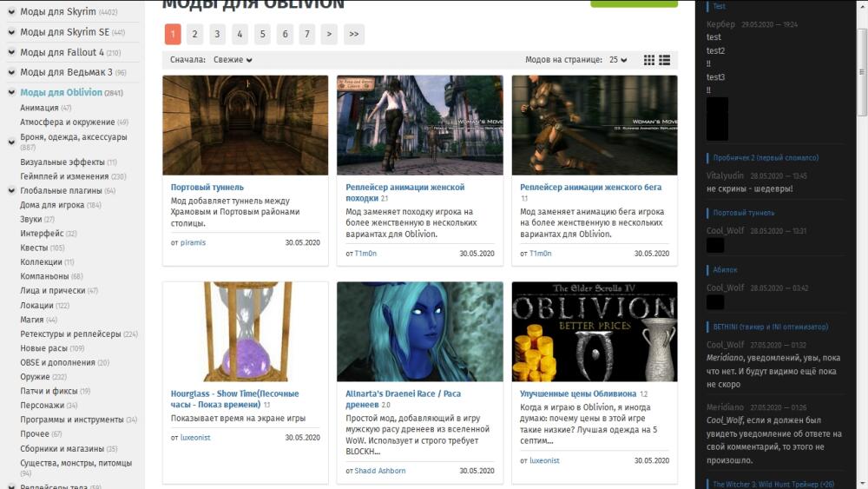Open Портовый туннель sidebar comment link
This screenshot has width=868, height=489.
pyautogui.click(x=744, y=213)
